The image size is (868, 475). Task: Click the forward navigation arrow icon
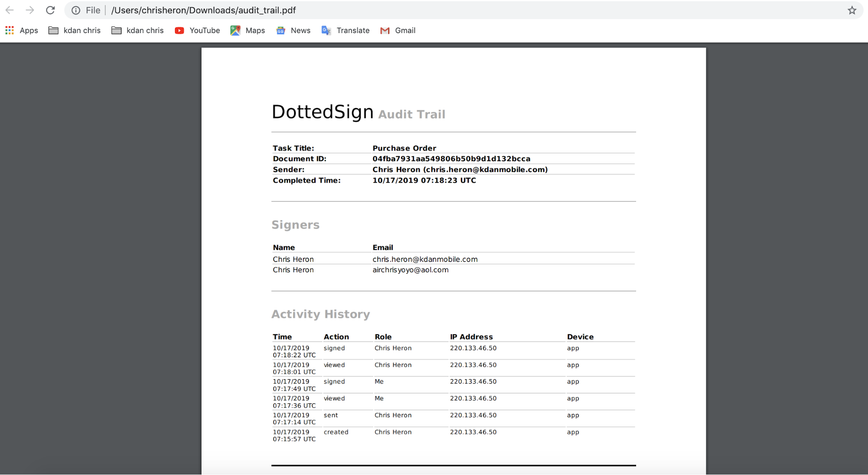29,10
